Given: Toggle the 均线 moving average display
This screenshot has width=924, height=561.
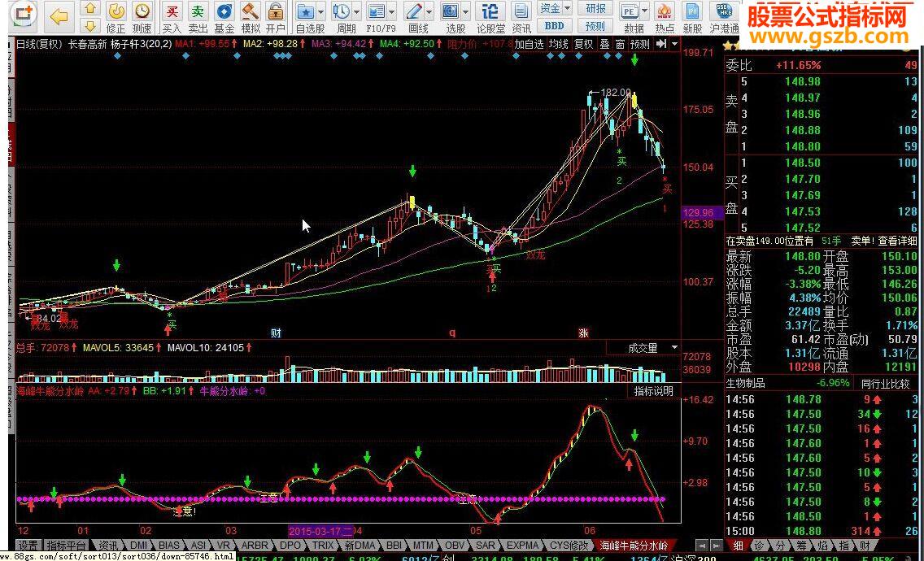Looking at the screenshot, I should 559,44.
